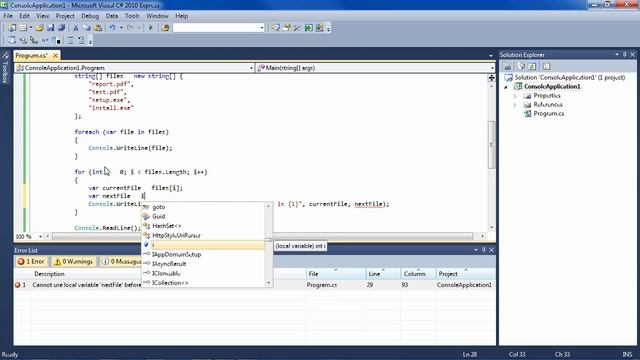Image resolution: width=640 pixels, height=360 pixels.
Task: Select Program.cs in Solution Explorer
Action: pos(548,113)
